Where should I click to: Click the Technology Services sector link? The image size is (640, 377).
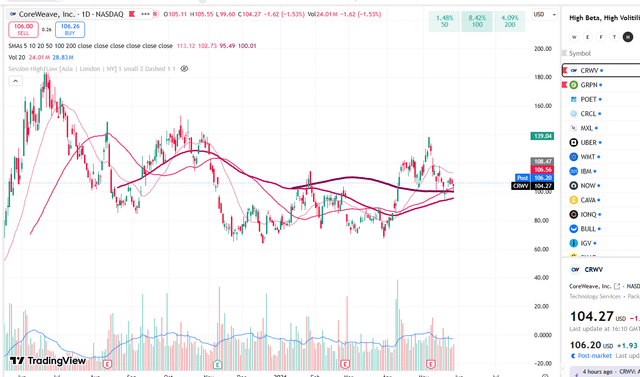(x=595, y=296)
